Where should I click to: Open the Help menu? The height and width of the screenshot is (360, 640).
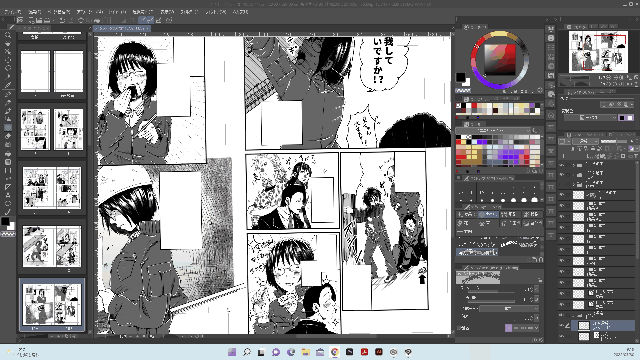[240, 12]
